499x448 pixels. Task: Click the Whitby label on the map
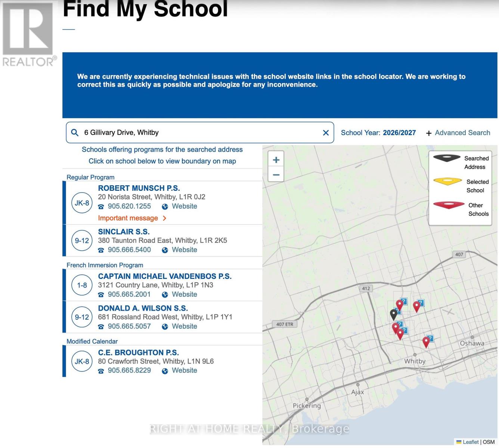415,361
